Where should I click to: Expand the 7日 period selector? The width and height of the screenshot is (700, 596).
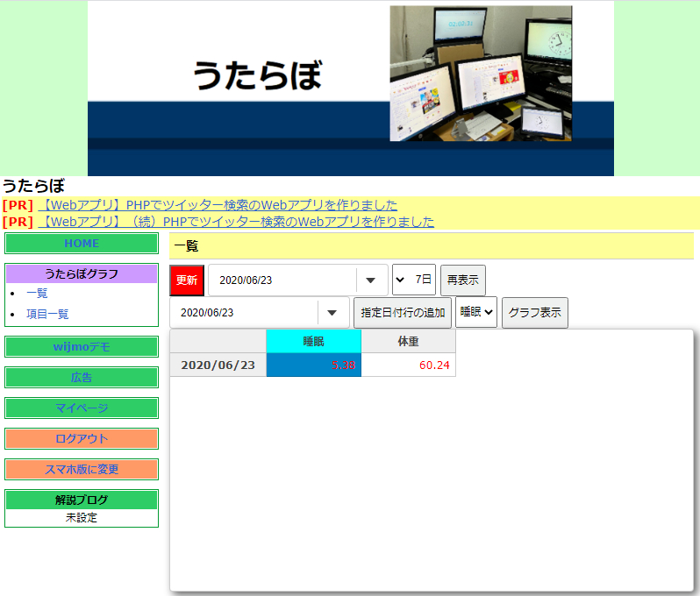414,280
